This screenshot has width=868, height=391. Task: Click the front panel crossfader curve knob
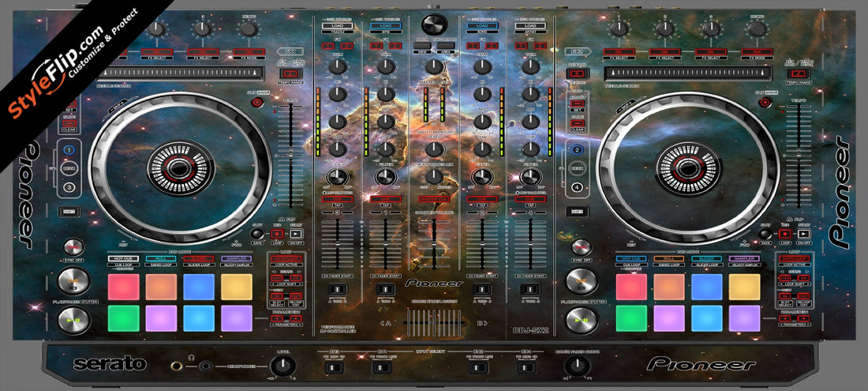(x=577, y=366)
